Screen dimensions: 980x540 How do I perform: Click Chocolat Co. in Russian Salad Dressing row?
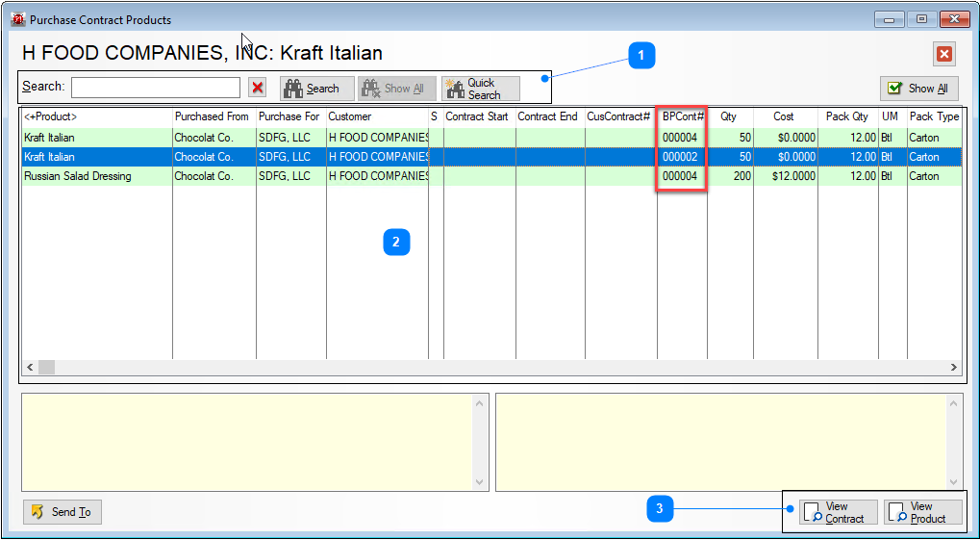tap(214, 176)
